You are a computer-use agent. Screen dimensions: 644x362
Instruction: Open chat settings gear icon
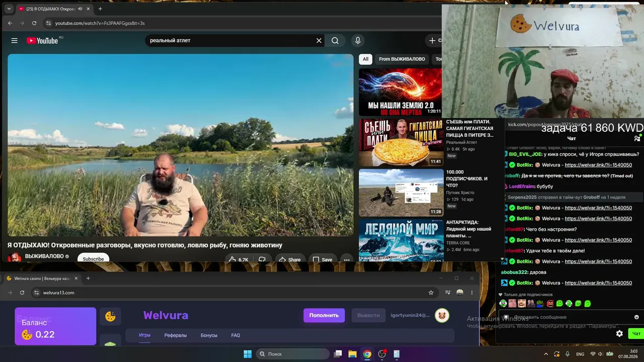click(619, 333)
